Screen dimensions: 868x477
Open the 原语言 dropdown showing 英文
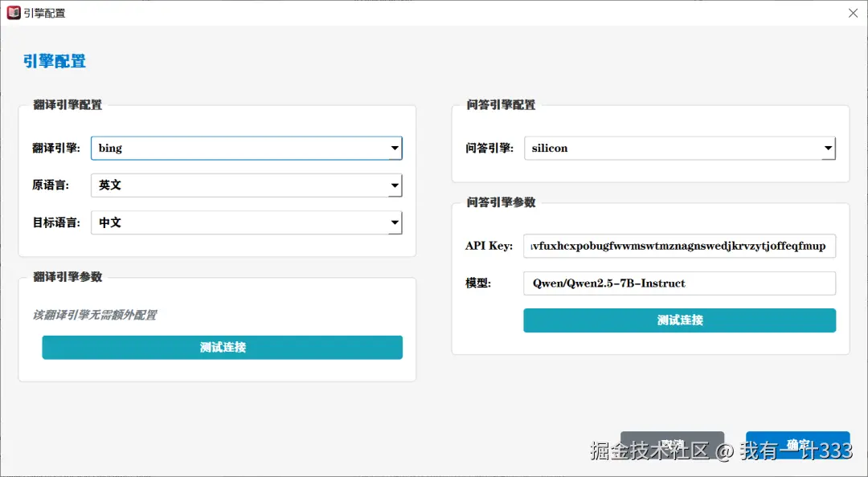[247, 185]
